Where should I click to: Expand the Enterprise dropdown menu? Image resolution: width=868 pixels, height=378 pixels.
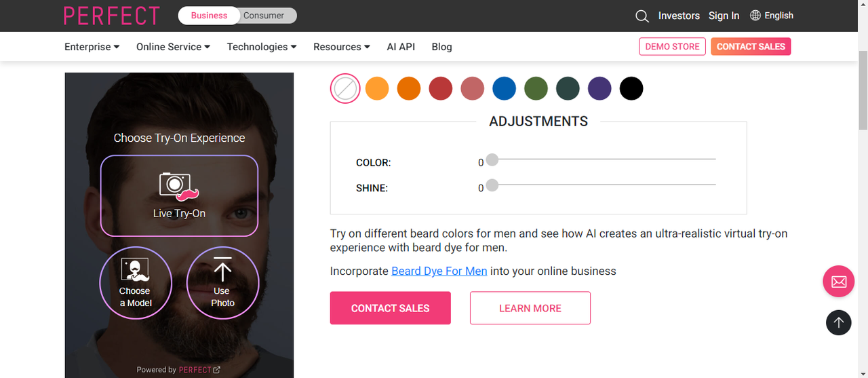point(92,47)
